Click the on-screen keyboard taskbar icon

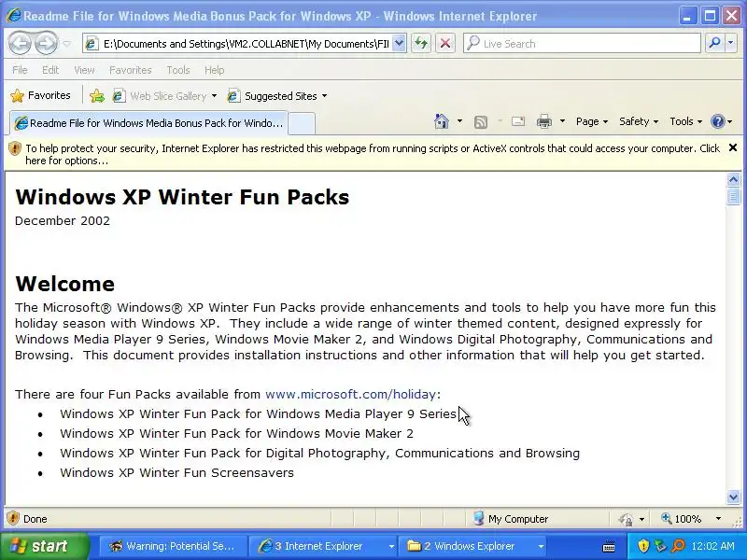(609, 546)
